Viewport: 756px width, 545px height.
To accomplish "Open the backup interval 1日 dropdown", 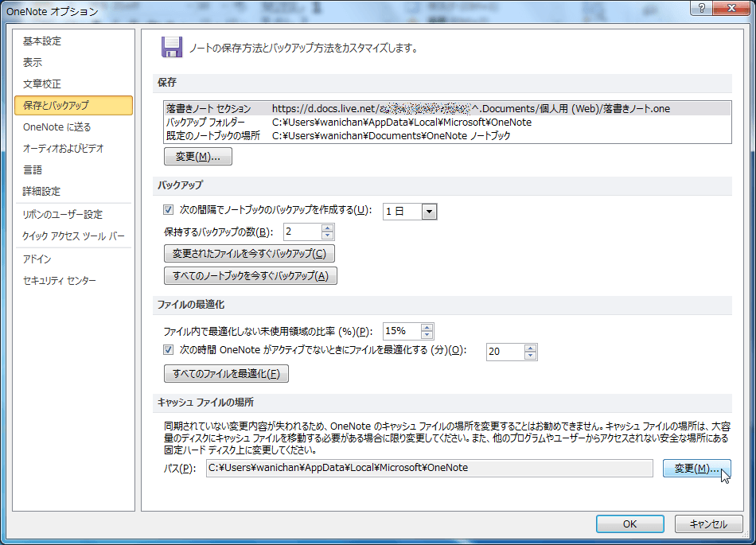I will point(429,212).
